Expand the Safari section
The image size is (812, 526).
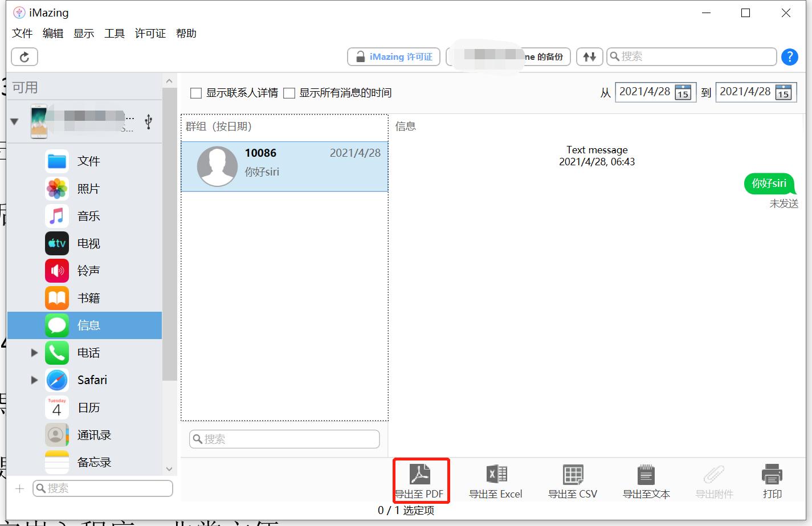pos(34,380)
